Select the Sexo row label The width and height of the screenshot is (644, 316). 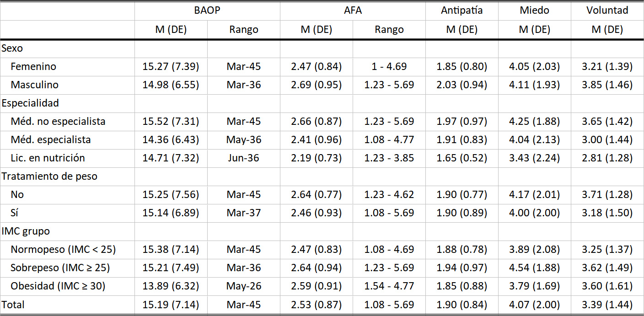[12, 48]
